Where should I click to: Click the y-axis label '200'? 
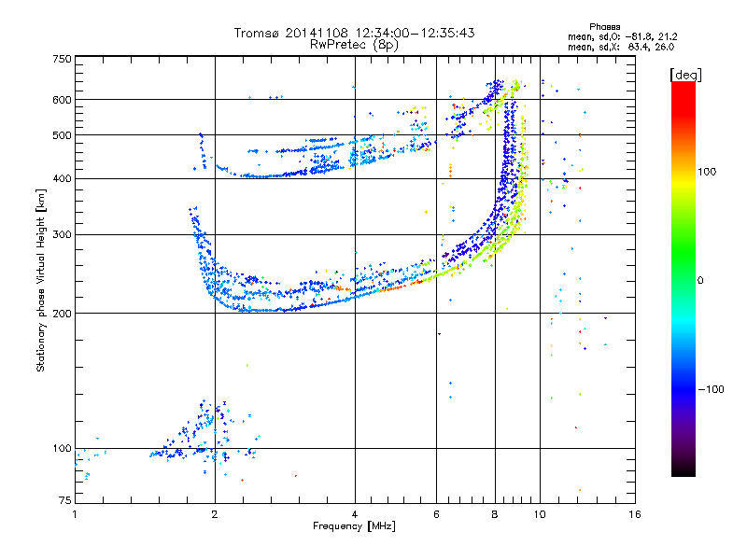click(x=62, y=314)
